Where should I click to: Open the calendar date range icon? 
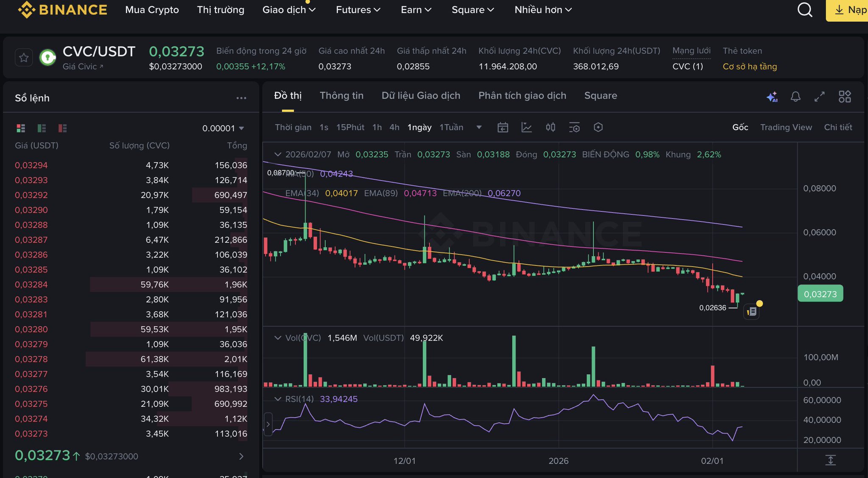coord(503,127)
